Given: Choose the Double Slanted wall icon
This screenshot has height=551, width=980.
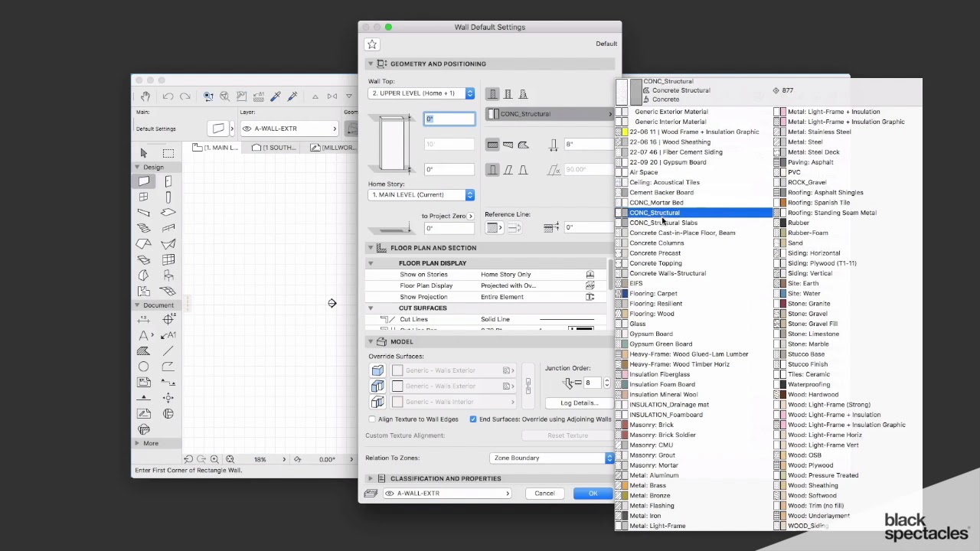Looking at the screenshot, I should pos(523,170).
